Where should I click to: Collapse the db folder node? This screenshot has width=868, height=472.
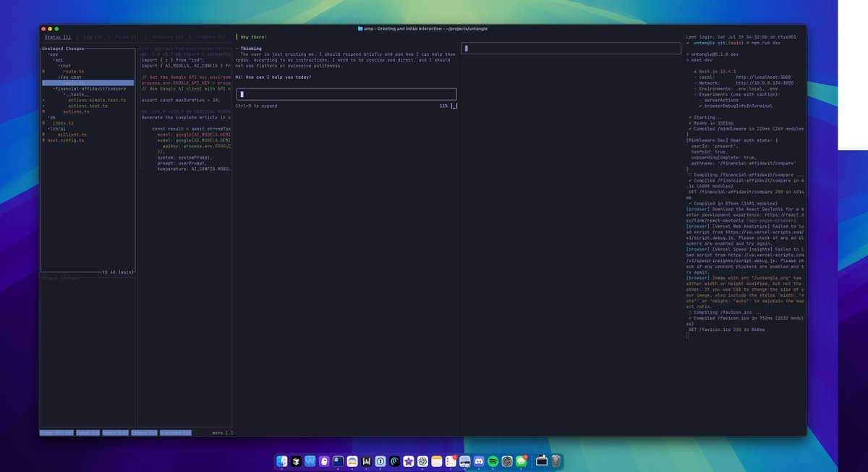click(x=51, y=117)
